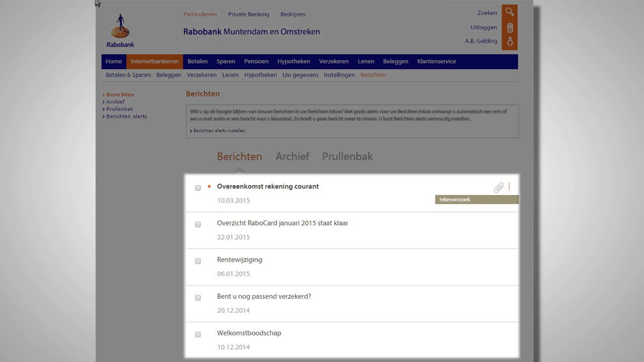Screen dimensions: 644x362
Task: Open the search magnifier icon
Action: point(510,12)
